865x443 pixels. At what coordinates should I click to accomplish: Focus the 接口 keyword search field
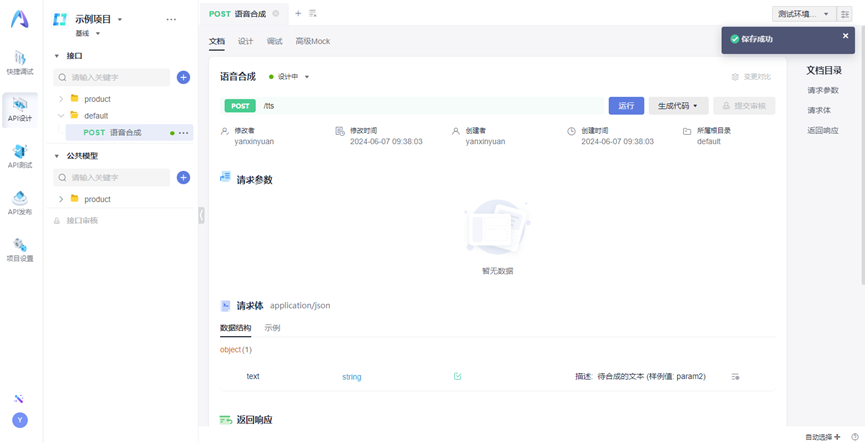click(x=111, y=77)
